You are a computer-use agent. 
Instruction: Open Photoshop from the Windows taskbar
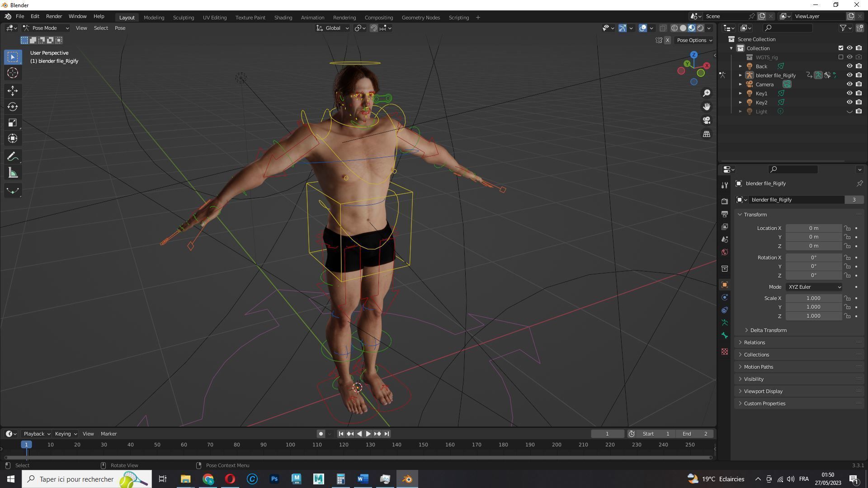pos(274,479)
